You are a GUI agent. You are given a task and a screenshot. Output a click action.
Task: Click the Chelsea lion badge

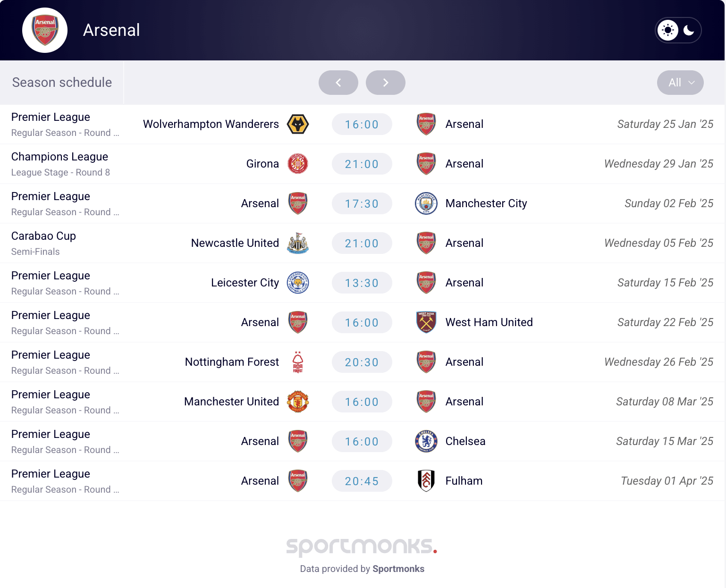[x=426, y=441]
